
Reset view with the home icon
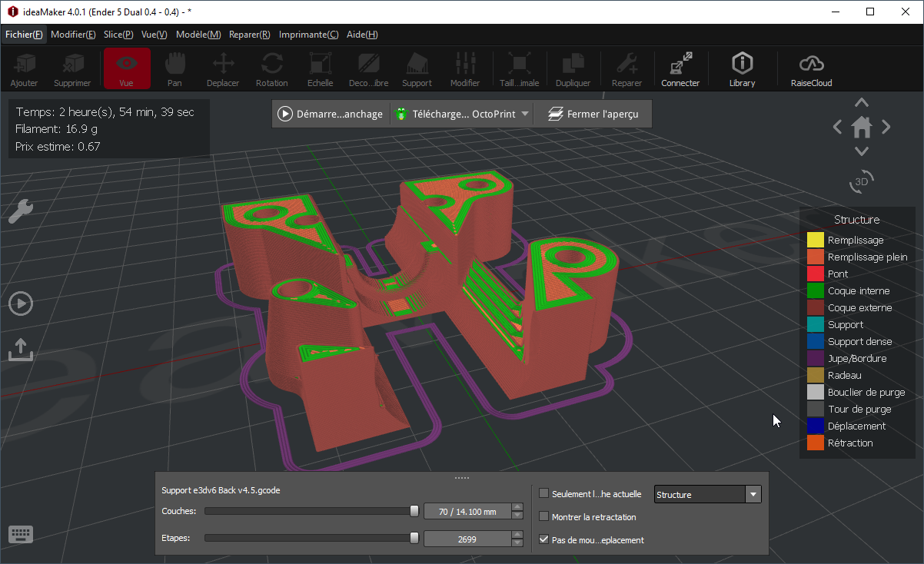(862, 127)
